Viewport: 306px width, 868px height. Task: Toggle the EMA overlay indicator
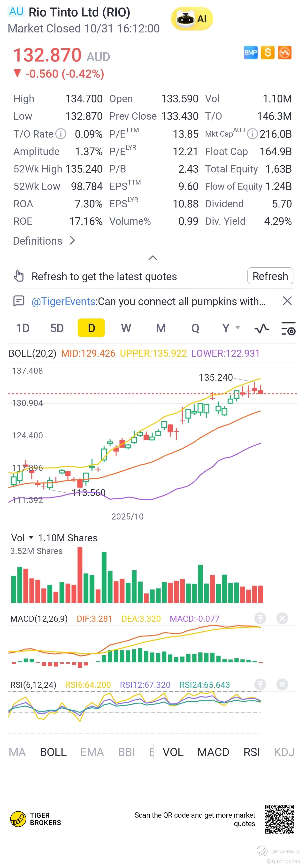pos(92,752)
